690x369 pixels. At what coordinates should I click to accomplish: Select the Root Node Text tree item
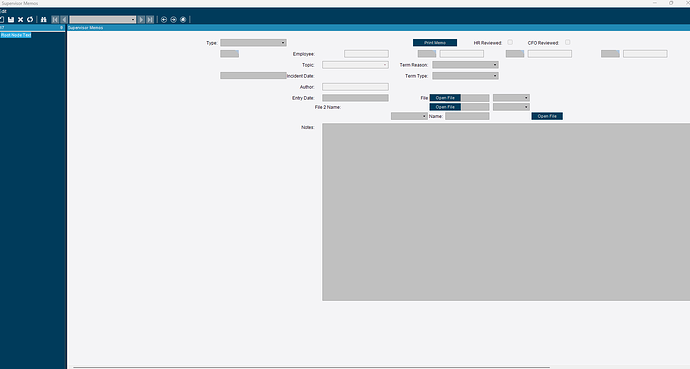pos(16,35)
